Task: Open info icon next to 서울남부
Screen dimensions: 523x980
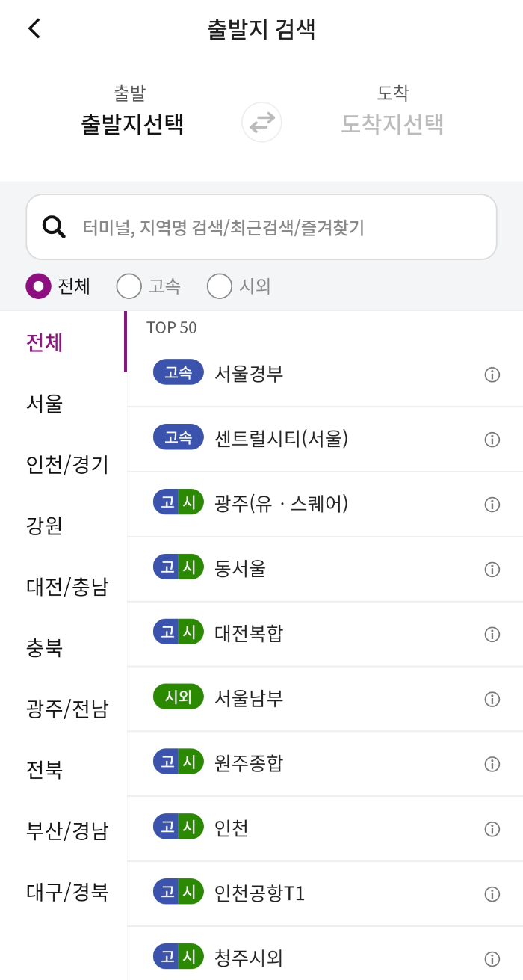Action: click(x=492, y=699)
